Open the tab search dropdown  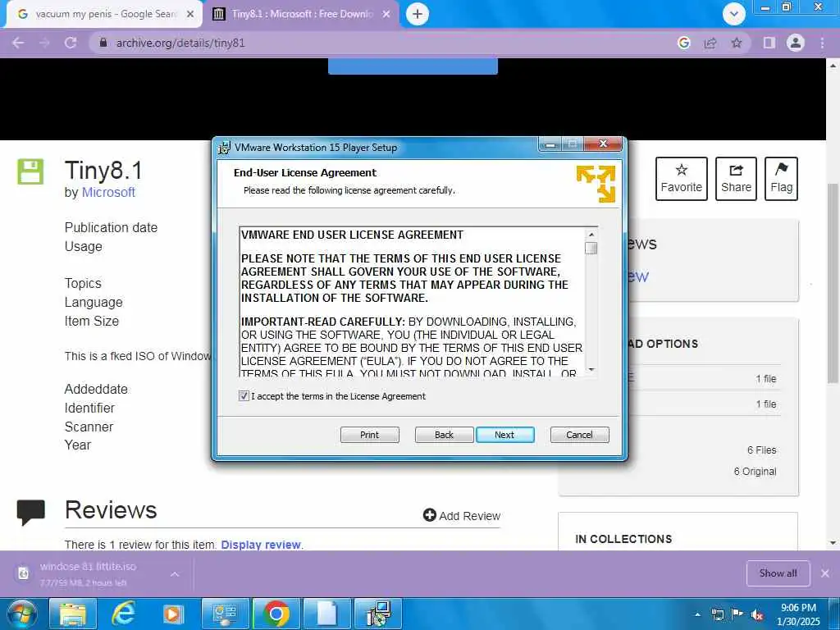734,14
